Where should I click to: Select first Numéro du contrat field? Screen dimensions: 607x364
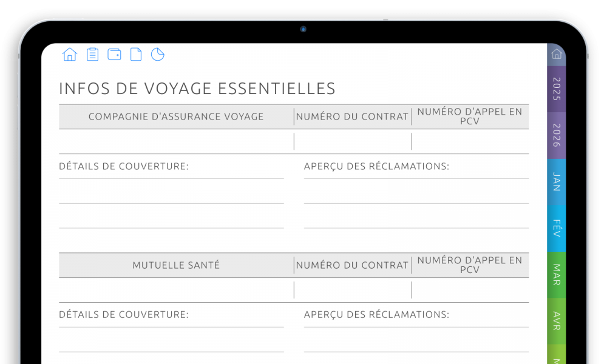[x=353, y=141]
